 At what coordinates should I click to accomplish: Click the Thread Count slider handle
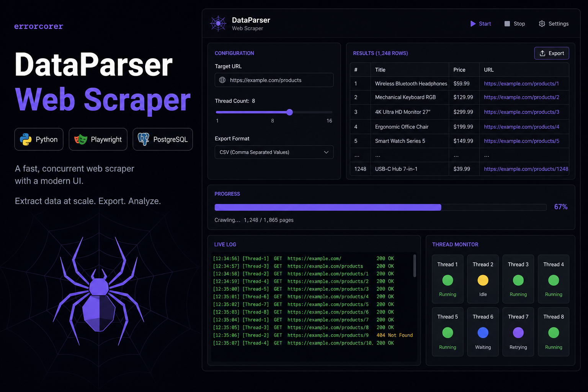click(x=290, y=112)
